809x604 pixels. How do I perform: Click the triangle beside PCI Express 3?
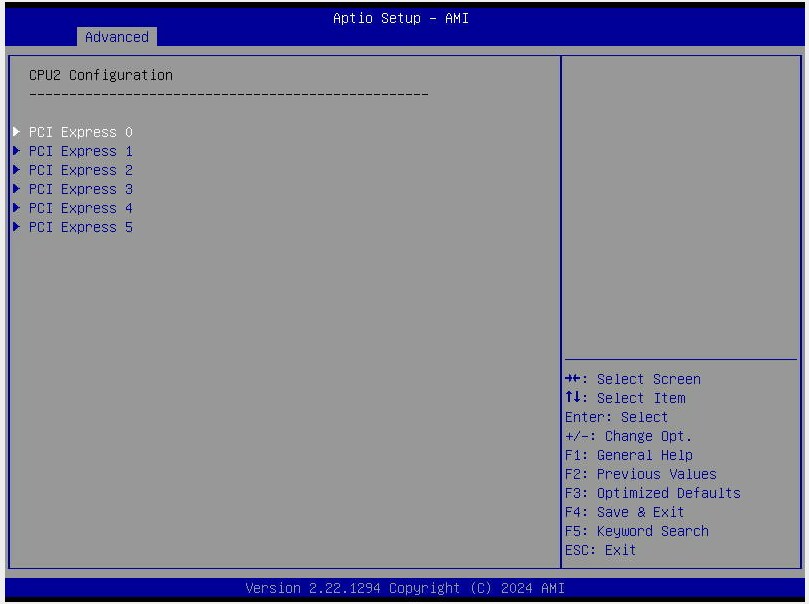click(x=16, y=188)
